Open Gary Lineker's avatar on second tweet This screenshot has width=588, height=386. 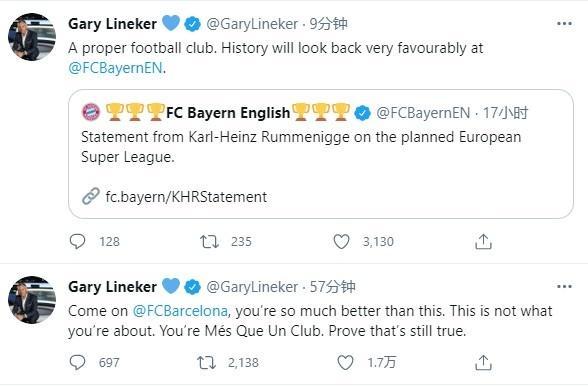pos(32,300)
